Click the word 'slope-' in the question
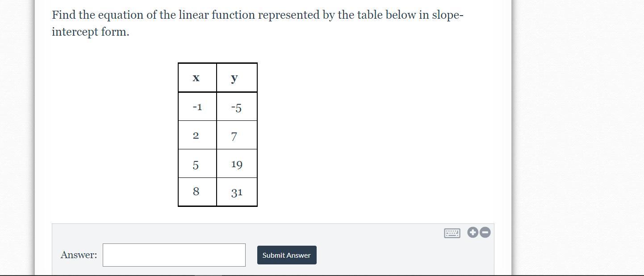Screen dimensions: 644x276 click(447, 15)
